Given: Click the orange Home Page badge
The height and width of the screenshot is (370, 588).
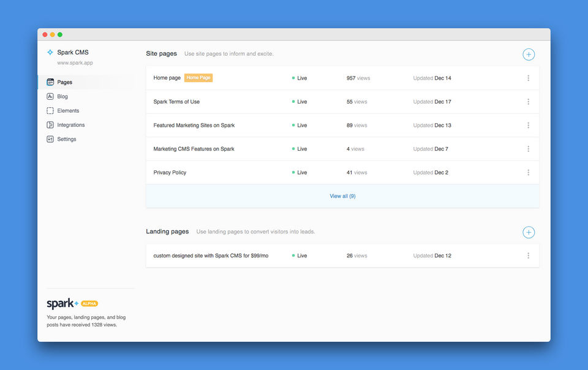Looking at the screenshot, I should tap(198, 78).
